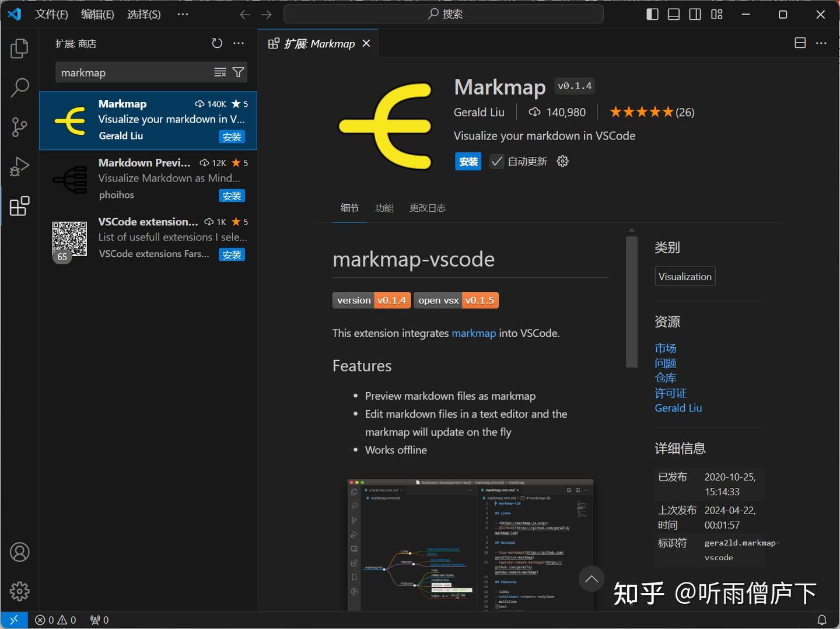
Task: Click the split editor icon top right
Action: [x=800, y=43]
